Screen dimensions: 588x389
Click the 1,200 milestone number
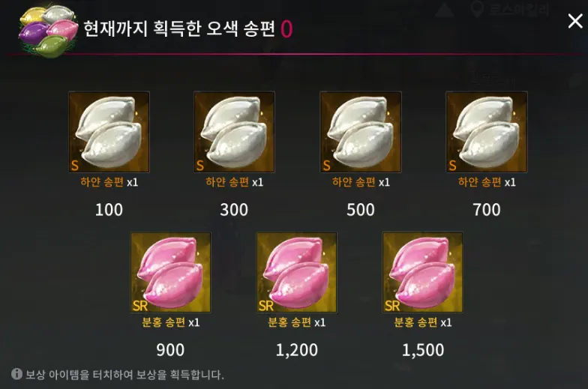(297, 351)
